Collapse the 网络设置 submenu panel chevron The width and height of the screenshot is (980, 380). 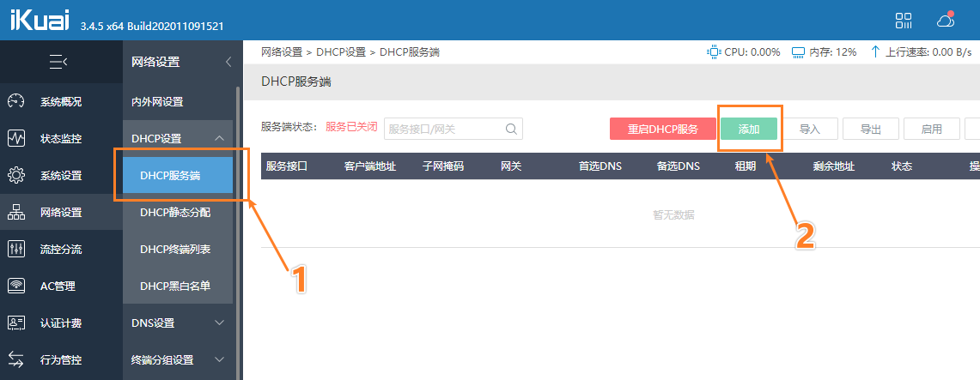[x=228, y=62]
